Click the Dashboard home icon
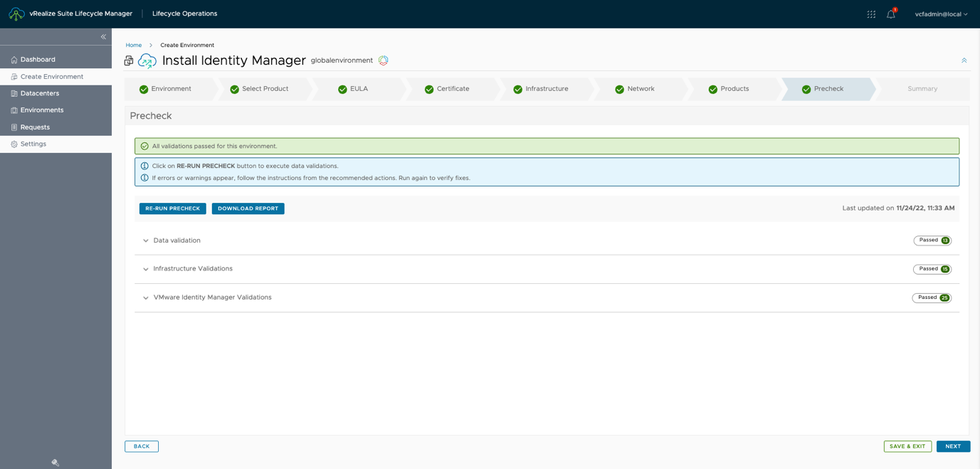This screenshot has height=469, width=980. tap(14, 60)
